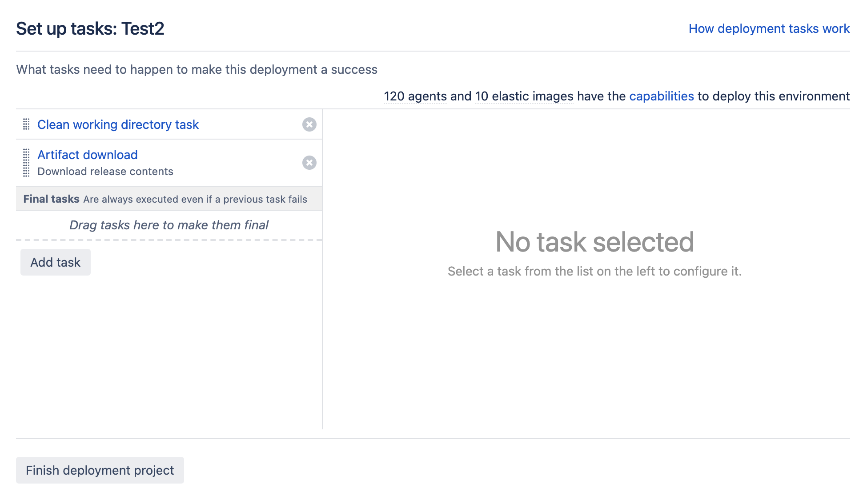Screen dimensions: 867x504
Task: Show the 10 elastic images details
Action: tap(524, 96)
